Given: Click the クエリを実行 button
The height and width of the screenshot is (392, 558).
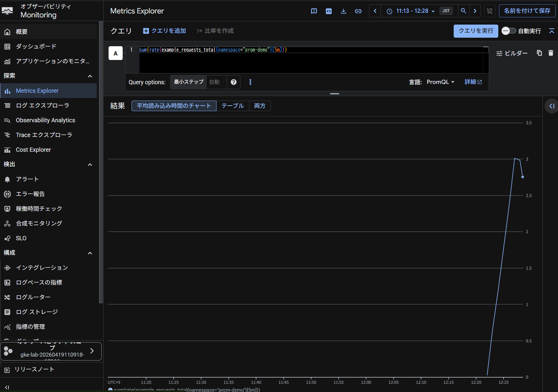Looking at the screenshot, I should [476, 31].
